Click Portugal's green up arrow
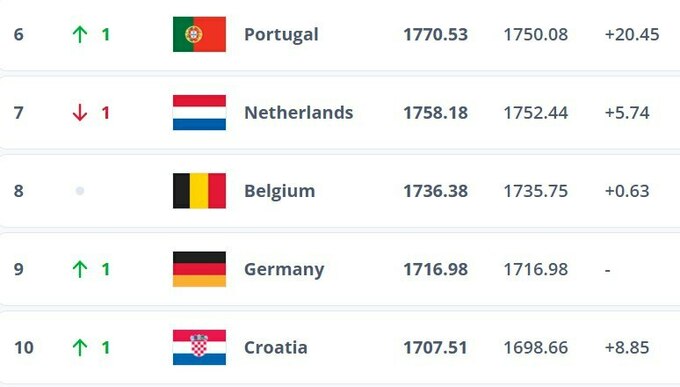 tap(80, 34)
